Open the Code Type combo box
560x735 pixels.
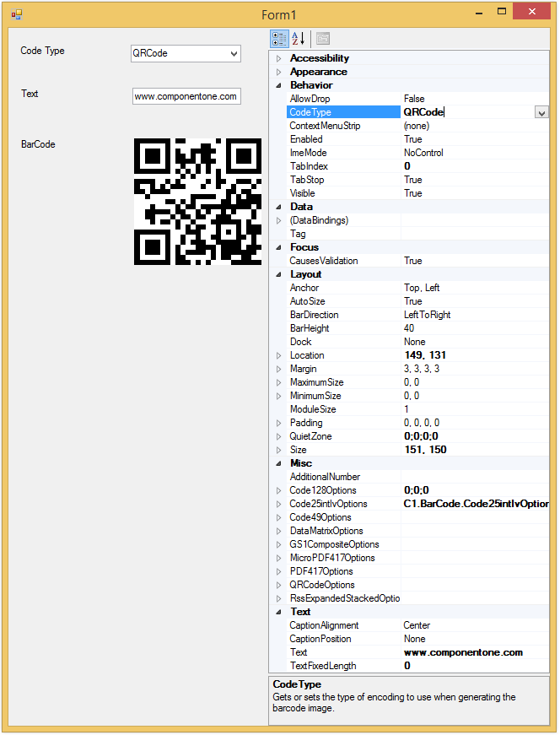pos(234,54)
